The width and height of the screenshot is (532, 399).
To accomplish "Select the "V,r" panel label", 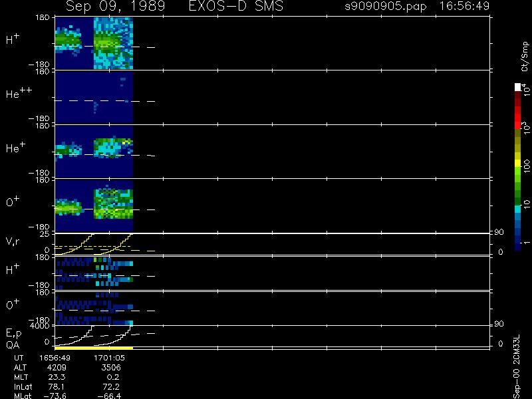I will tap(13, 241).
